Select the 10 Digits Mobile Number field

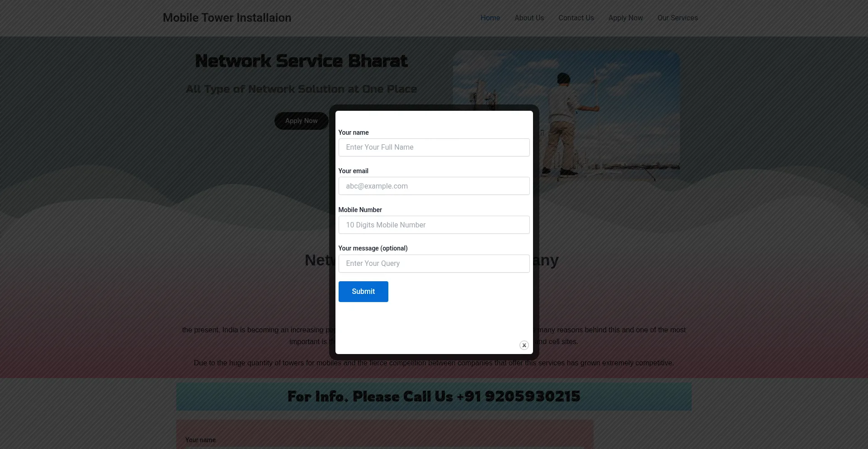pyautogui.click(x=434, y=225)
